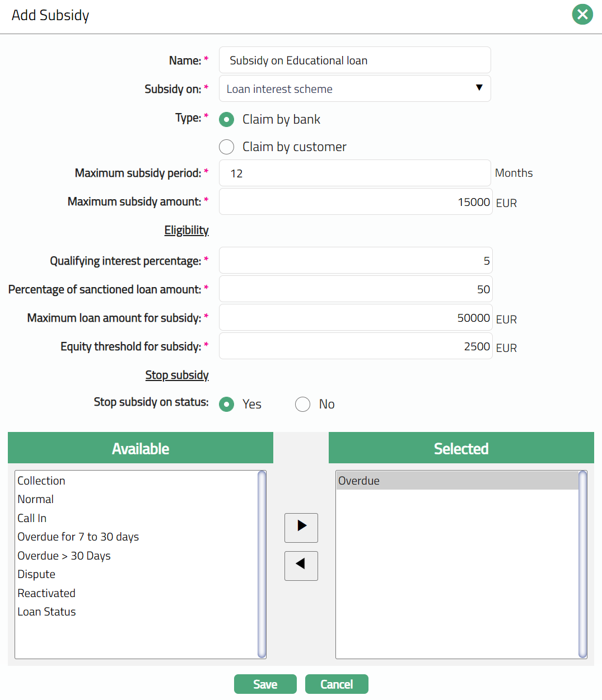Edit Qualifying interest percentage field
Viewport: 602px width, 700px height.
pyautogui.click(x=354, y=261)
